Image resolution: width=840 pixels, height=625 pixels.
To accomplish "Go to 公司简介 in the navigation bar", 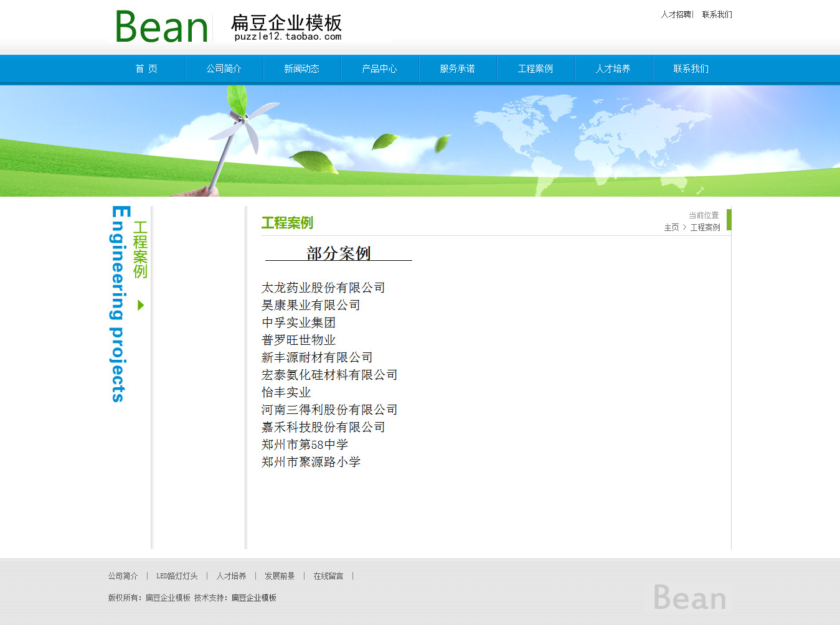I will (x=224, y=68).
